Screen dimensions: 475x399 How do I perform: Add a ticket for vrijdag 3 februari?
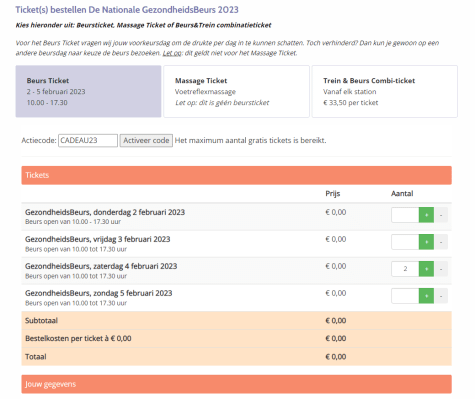pos(426,242)
